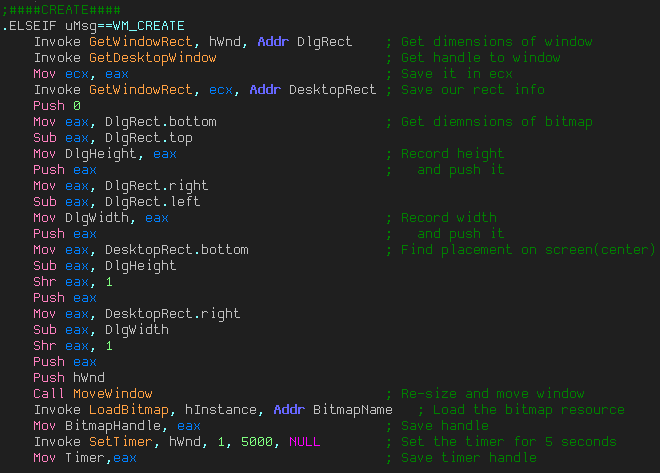Click the Push 0 instruction

point(57,106)
